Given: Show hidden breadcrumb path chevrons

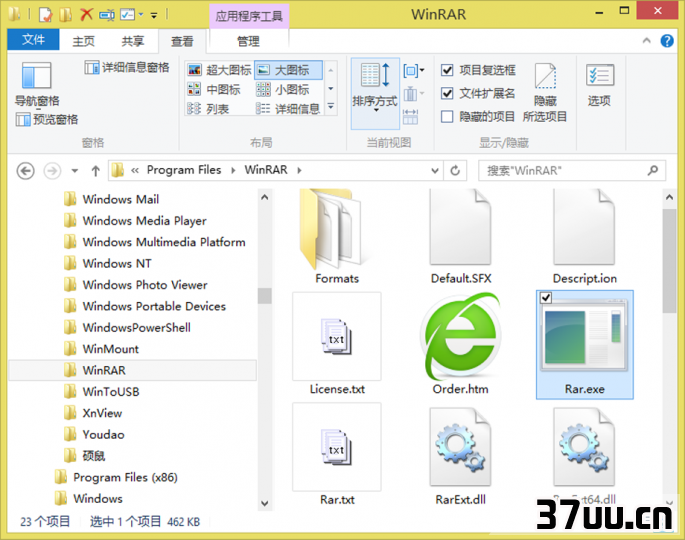Looking at the screenshot, I should 135,170.
